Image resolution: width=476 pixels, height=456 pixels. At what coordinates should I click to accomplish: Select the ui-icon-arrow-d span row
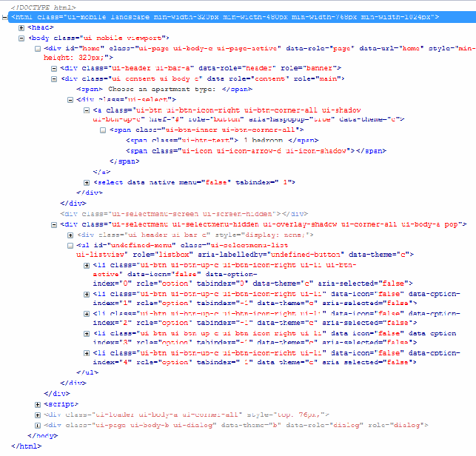coord(256,151)
